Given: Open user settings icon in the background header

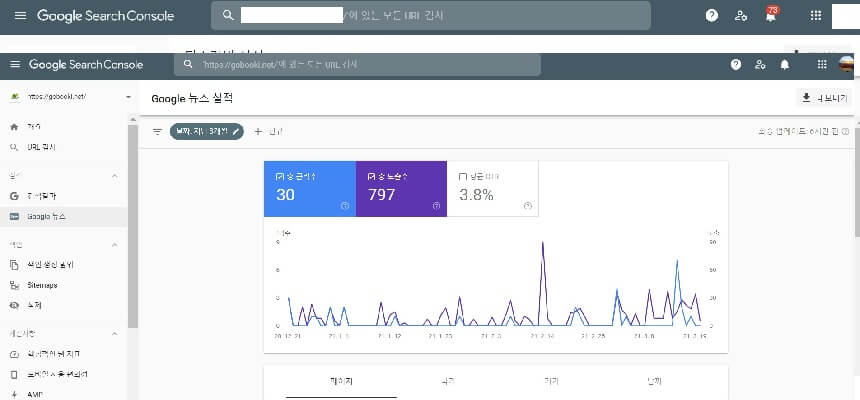Looking at the screenshot, I should (x=741, y=15).
